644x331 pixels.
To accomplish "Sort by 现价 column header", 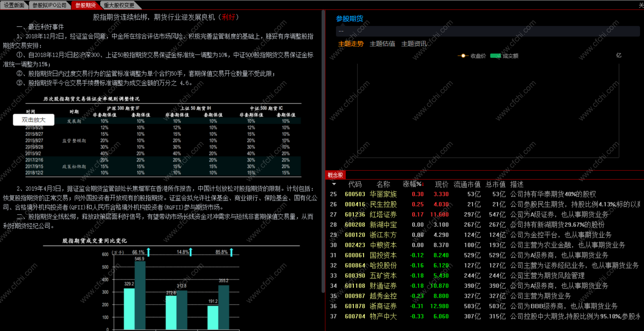I will coord(442,184).
